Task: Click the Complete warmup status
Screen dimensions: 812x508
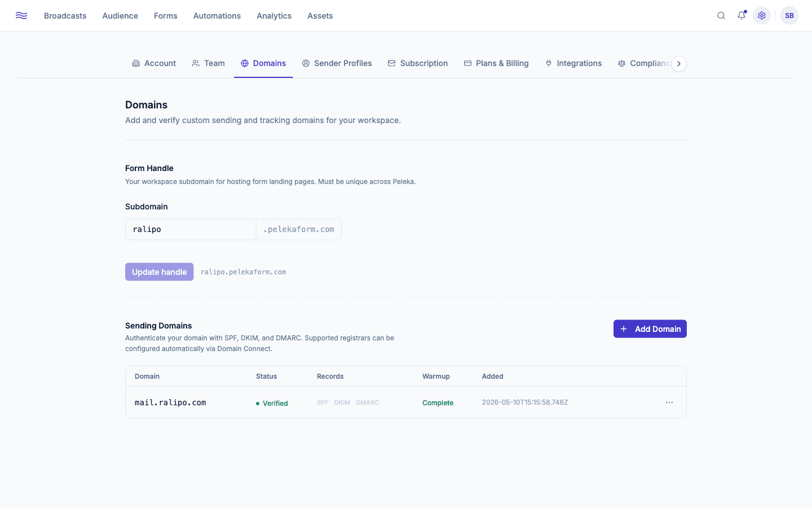Action: point(438,403)
